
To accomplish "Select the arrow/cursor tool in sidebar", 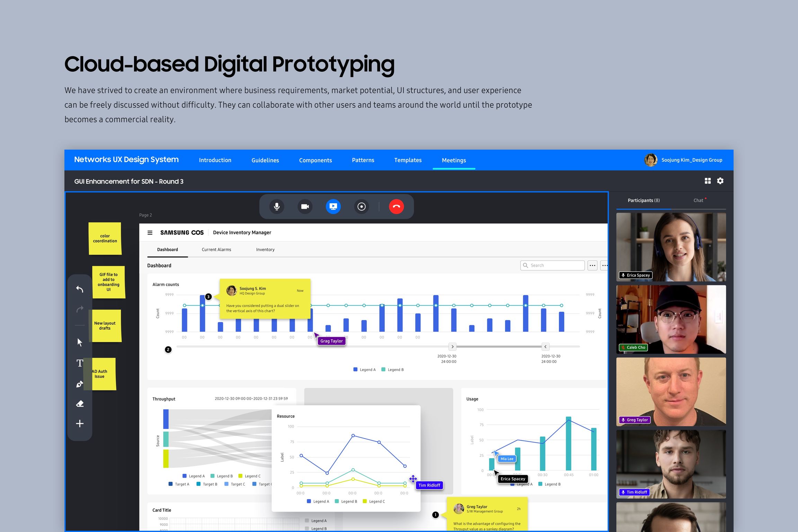I will click(80, 342).
